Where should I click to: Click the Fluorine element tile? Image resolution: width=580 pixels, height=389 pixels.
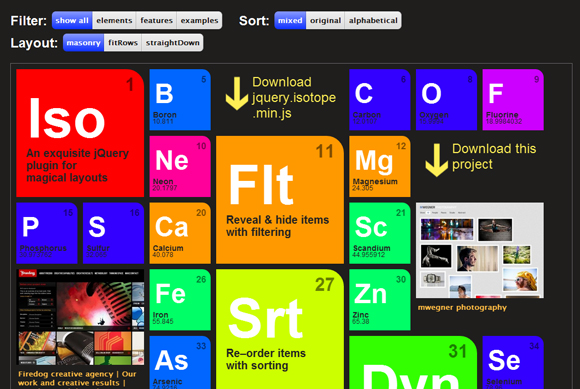click(513, 100)
